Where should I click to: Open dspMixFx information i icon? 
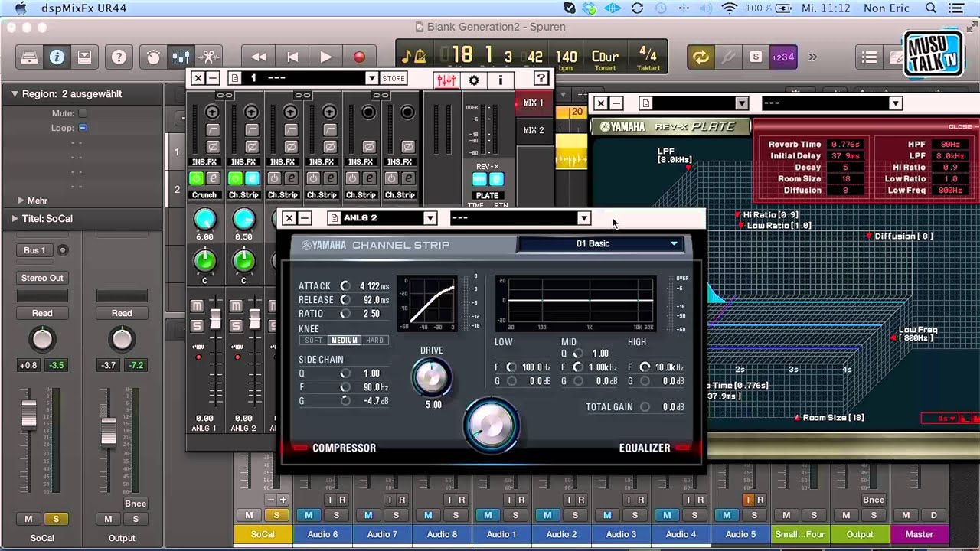(x=500, y=80)
